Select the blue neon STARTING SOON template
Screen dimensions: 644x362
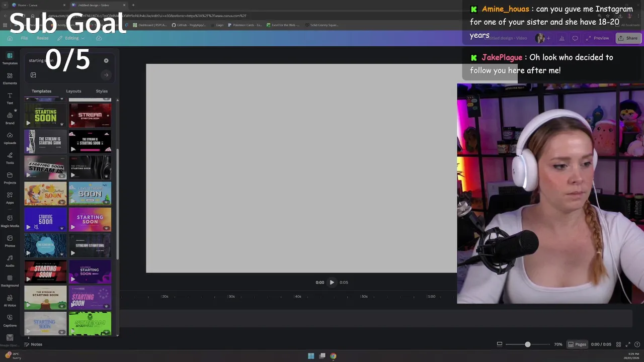(45, 220)
